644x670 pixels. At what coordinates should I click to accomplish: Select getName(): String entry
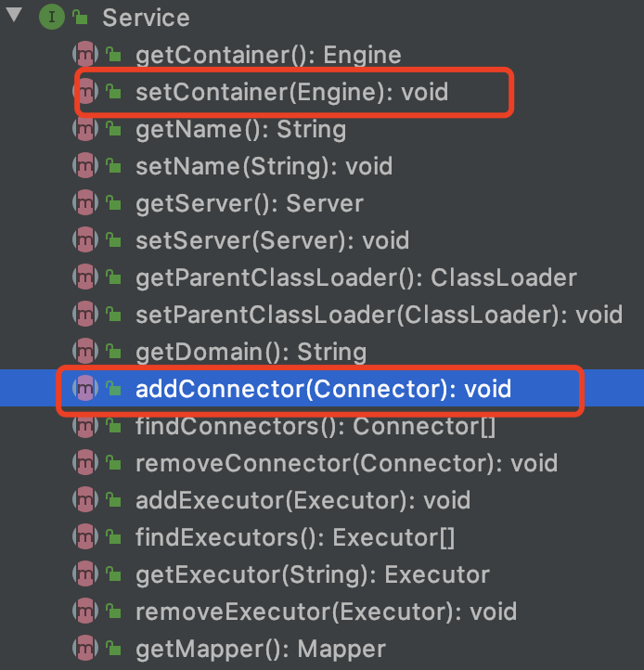click(241, 130)
